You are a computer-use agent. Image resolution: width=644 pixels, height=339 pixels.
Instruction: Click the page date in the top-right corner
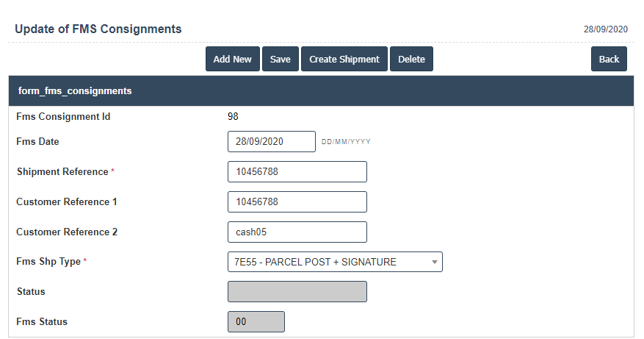pyautogui.click(x=606, y=30)
